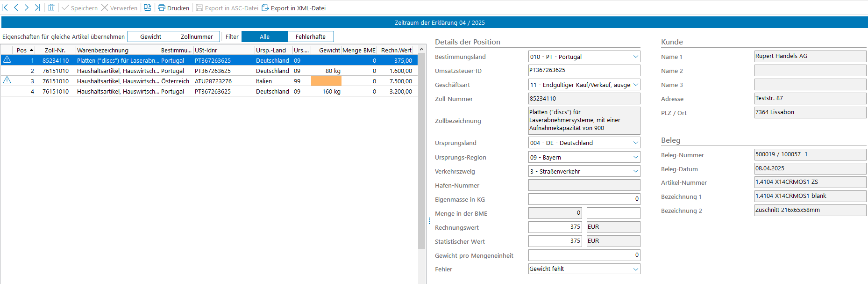Click the Eigenmasse in KG field
This screenshot has height=284, width=868.
[x=583, y=199]
